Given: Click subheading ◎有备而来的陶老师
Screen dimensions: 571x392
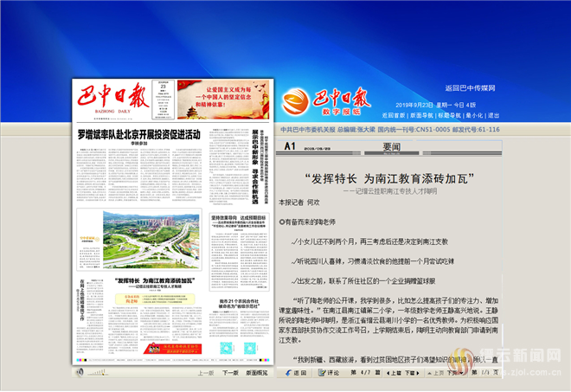Looking at the screenshot, I should pyautogui.click(x=307, y=222).
